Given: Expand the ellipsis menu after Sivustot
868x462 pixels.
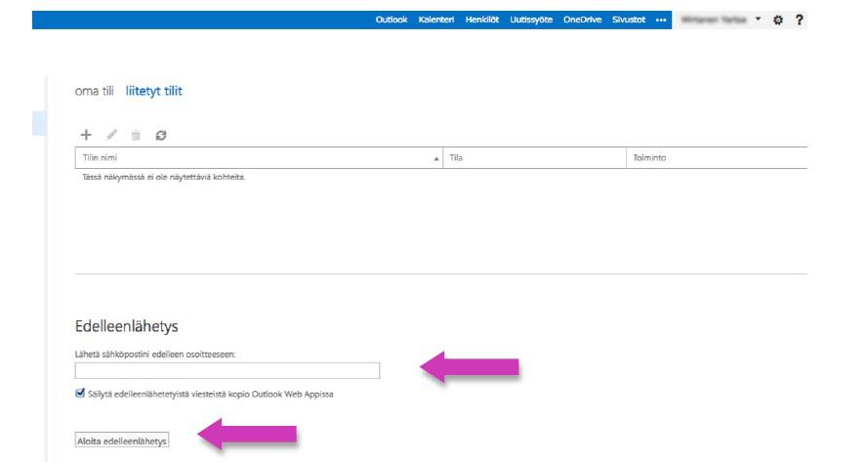Looking at the screenshot, I should pos(660,20).
